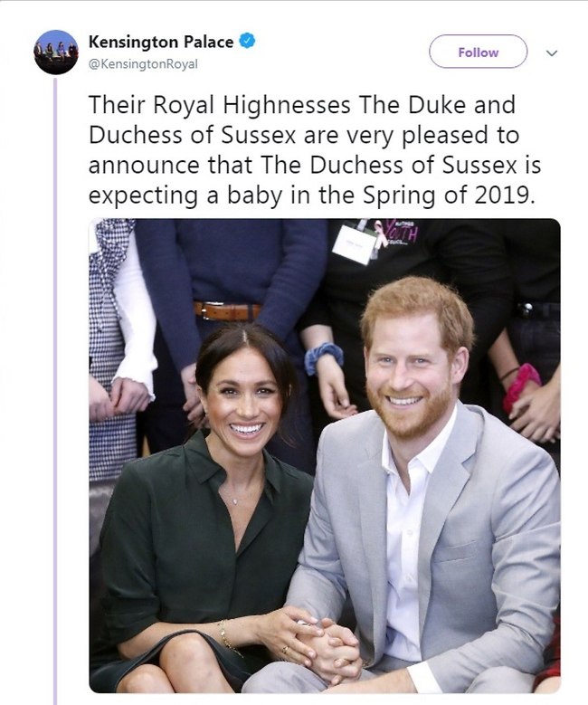Screen dimensions: 588x705
Task: Click the white name badge in photo
Action: click(x=356, y=244)
